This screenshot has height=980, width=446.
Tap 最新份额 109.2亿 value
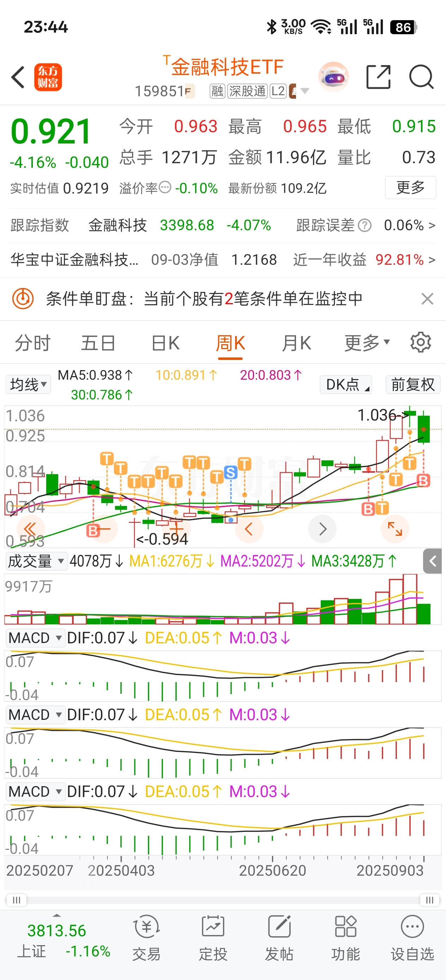point(277,188)
